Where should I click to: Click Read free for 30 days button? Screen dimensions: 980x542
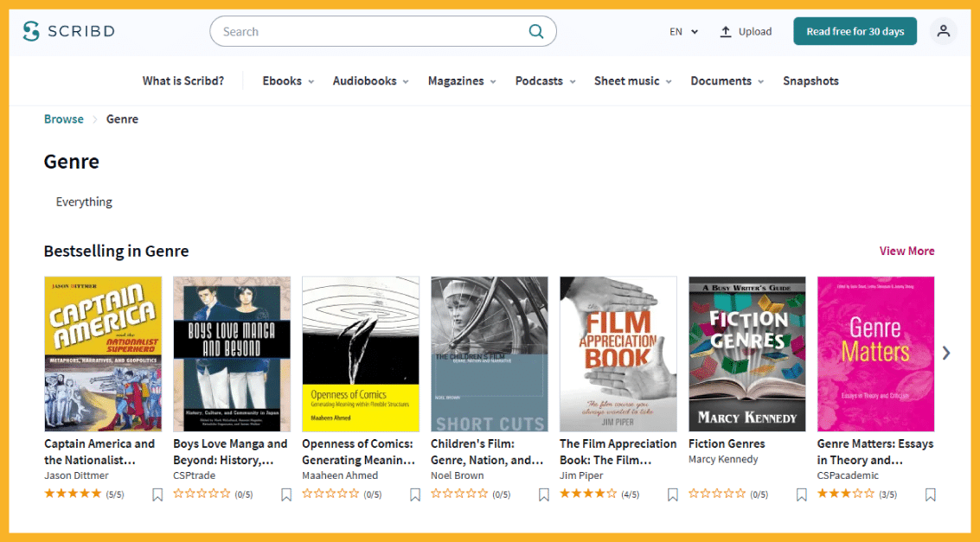click(x=855, y=31)
